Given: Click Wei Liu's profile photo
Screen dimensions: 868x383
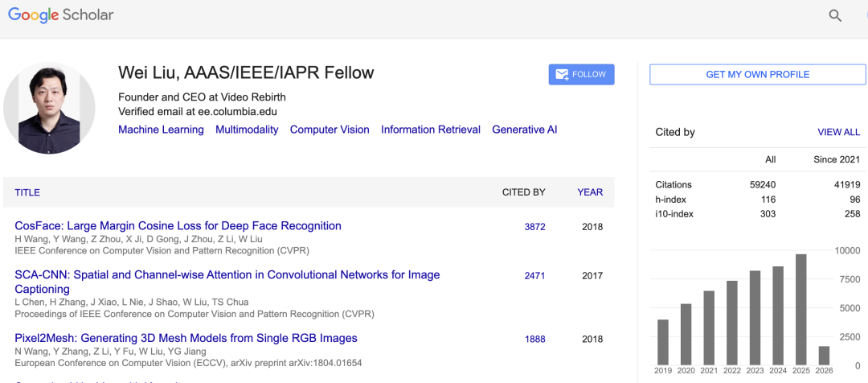Looking at the screenshot, I should (x=50, y=108).
